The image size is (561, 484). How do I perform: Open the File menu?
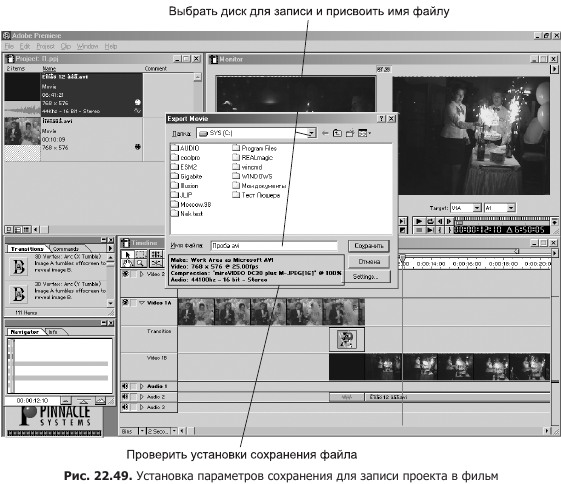click(x=9, y=47)
